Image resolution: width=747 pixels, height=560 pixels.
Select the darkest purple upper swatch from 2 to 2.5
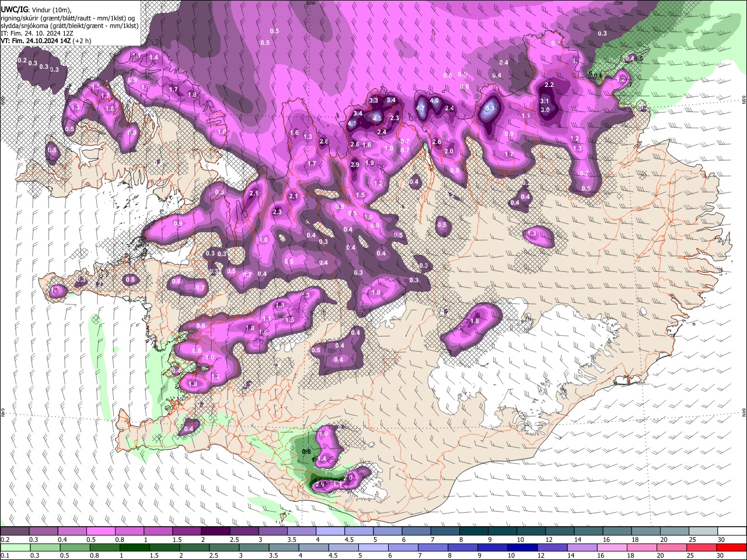215,531
